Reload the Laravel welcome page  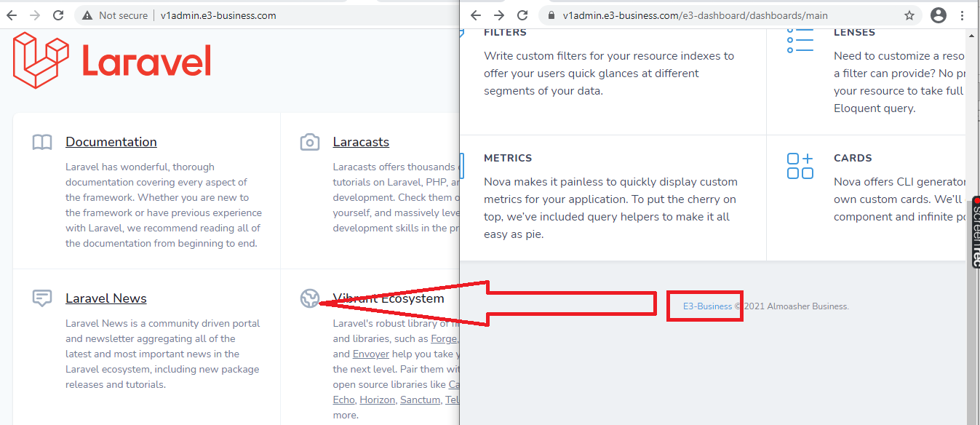(x=58, y=15)
